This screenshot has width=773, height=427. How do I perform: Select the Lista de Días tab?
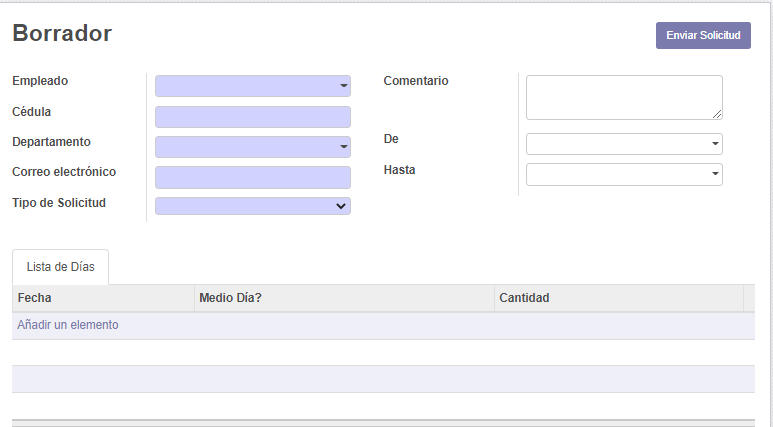click(61, 267)
